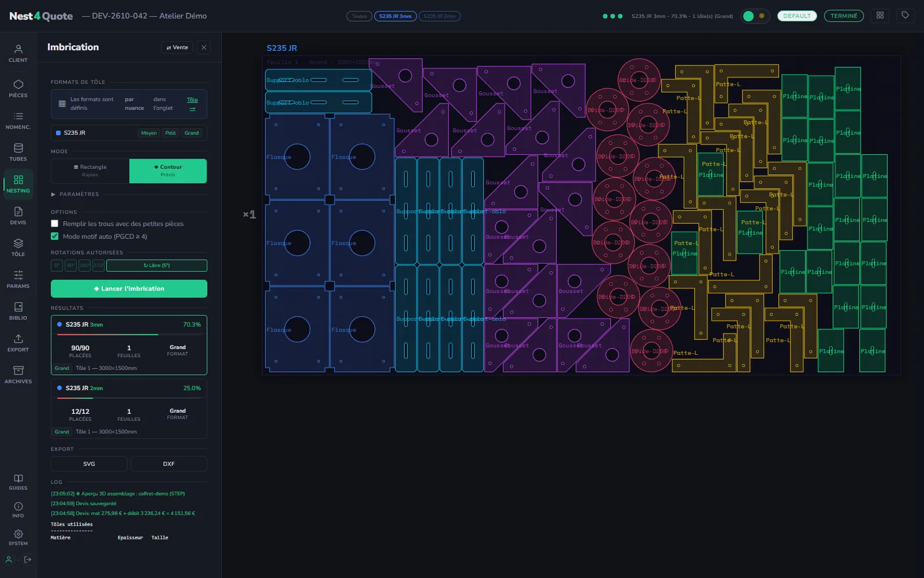Select Contour Précis nesting mode
Image resolution: width=924 pixels, height=578 pixels.
pos(168,171)
